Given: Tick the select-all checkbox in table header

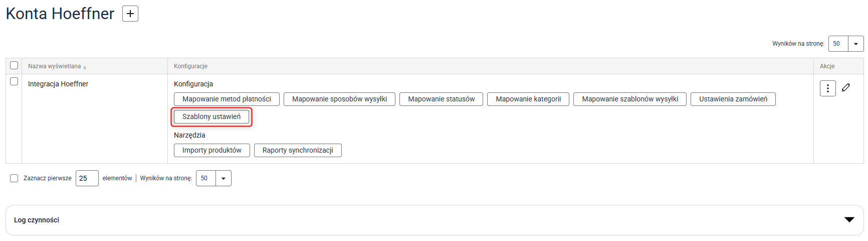Looking at the screenshot, I should pos(14,65).
